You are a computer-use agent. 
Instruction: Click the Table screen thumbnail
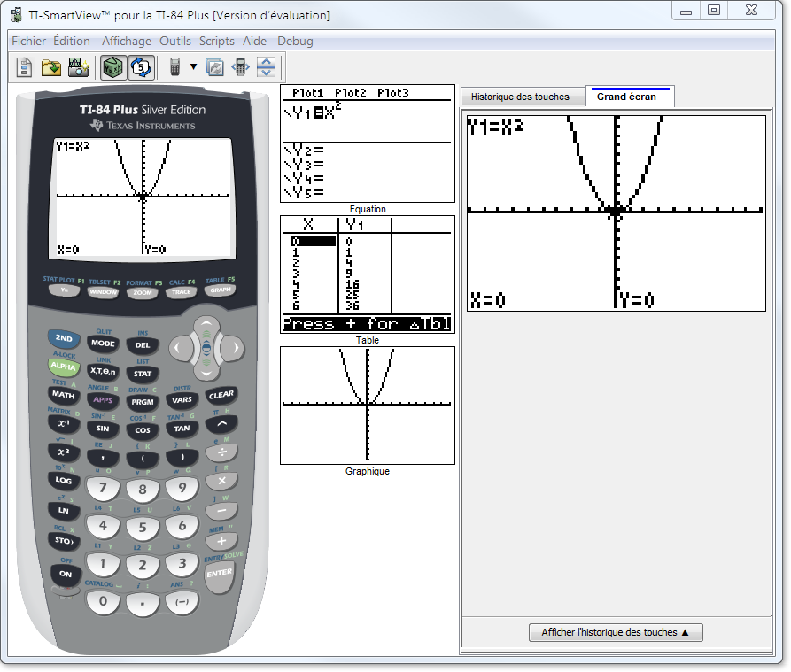click(368, 274)
